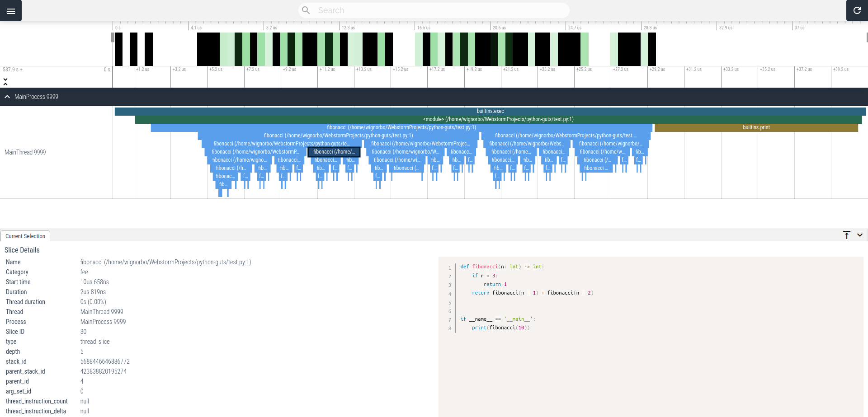Click the parent_stack_id value 423838820195274
Image resolution: width=868 pixels, height=417 pixels.
[x=104, y=371]
